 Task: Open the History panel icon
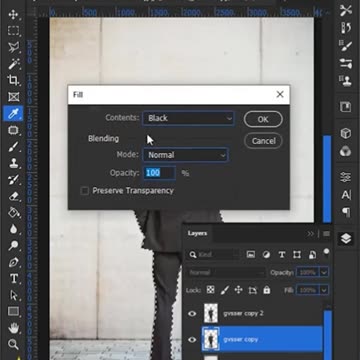346,28
